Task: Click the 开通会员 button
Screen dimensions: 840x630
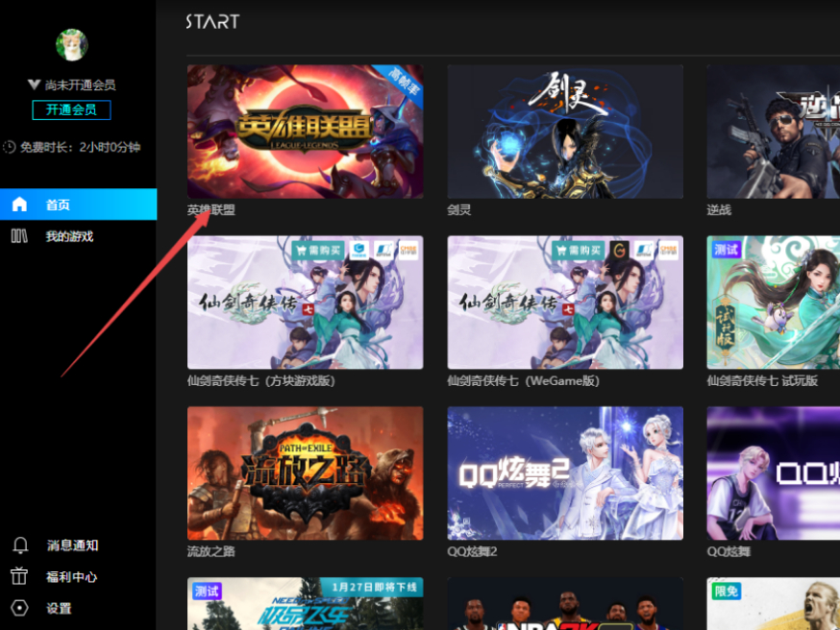Action: [71, 109]
